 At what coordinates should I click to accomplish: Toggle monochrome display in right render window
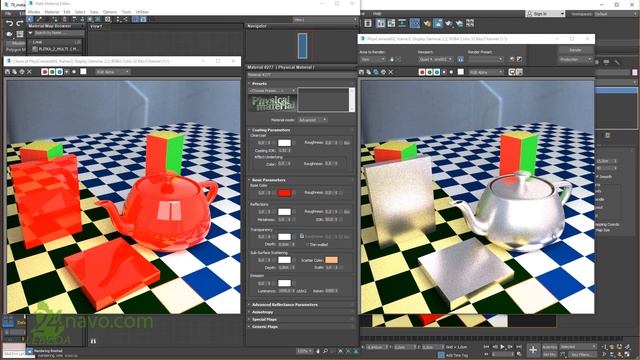451,72
